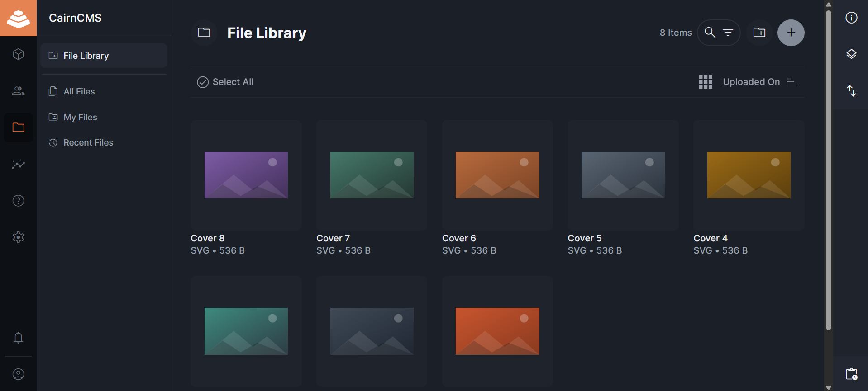Image resolution: width=868 pixels, height=391 pixels.
Task: Open the filter lines icon
Action: coord(728,33)
